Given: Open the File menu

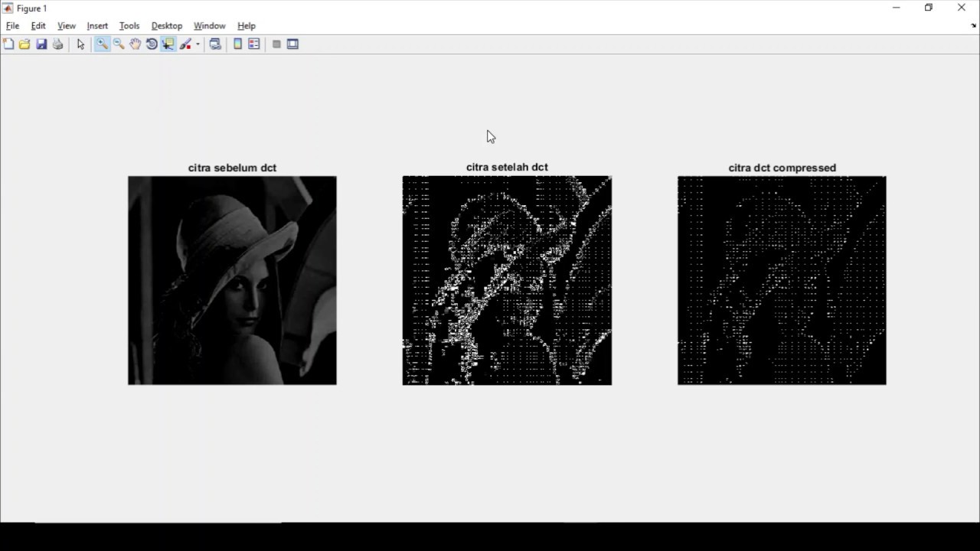Looking at the screenshot, I should [x=12, y=26].
